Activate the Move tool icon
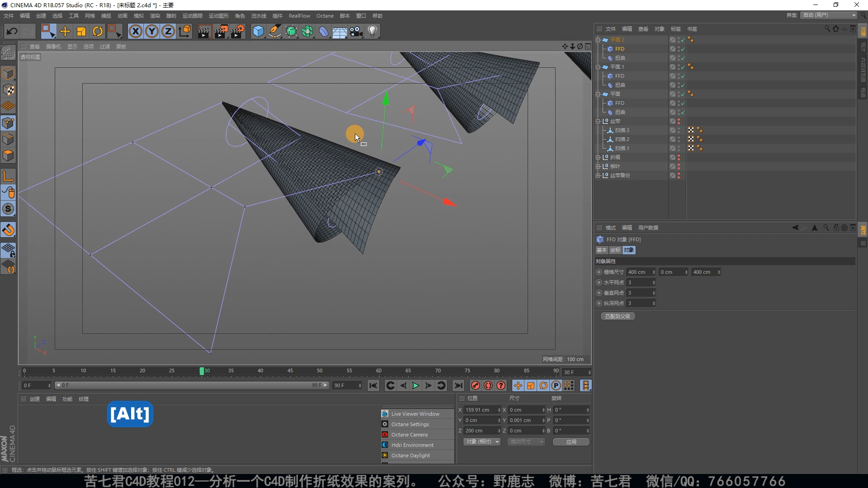 (x=65, y=31)
